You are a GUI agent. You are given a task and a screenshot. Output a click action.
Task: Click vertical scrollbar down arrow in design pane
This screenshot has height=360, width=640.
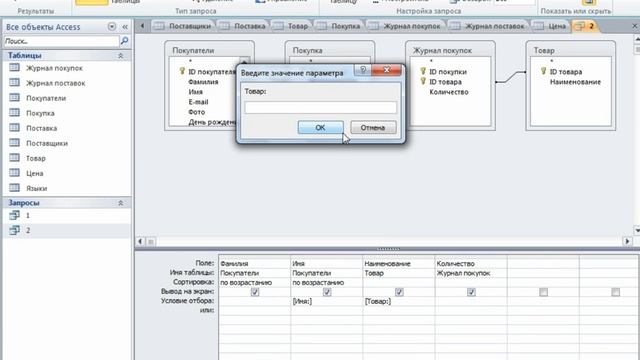637,230
